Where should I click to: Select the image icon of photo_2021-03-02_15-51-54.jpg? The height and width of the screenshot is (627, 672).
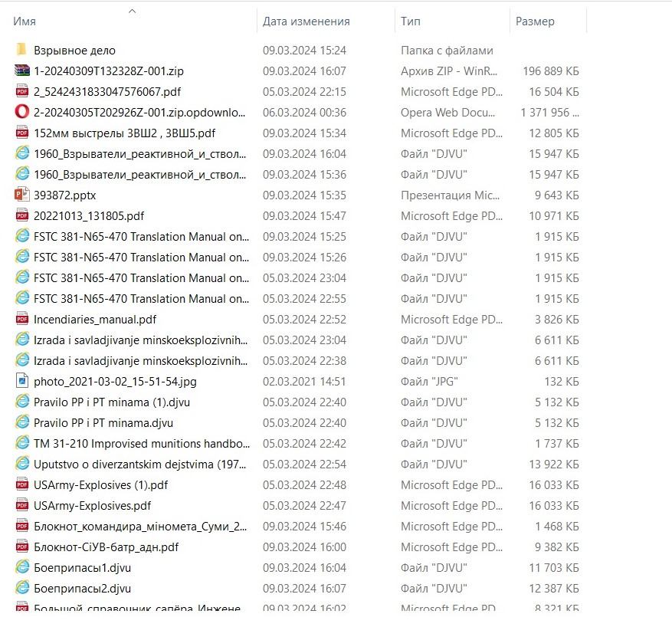pos(21,382)
